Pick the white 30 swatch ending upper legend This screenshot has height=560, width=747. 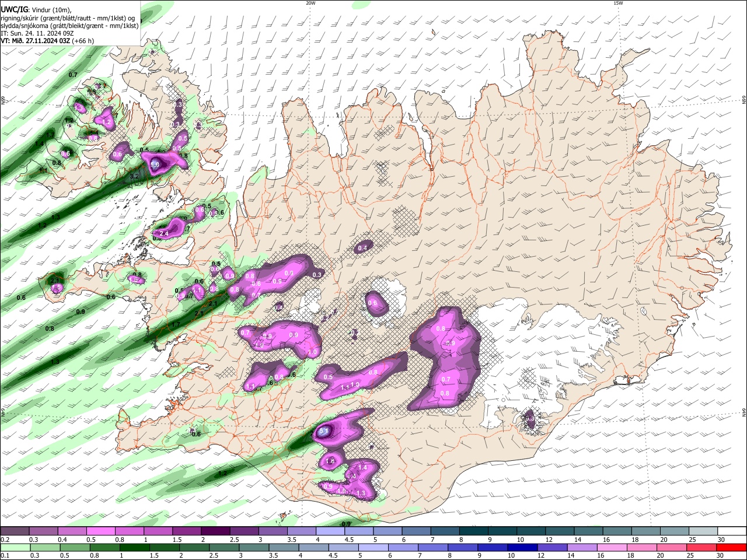[x=732, y=531]
